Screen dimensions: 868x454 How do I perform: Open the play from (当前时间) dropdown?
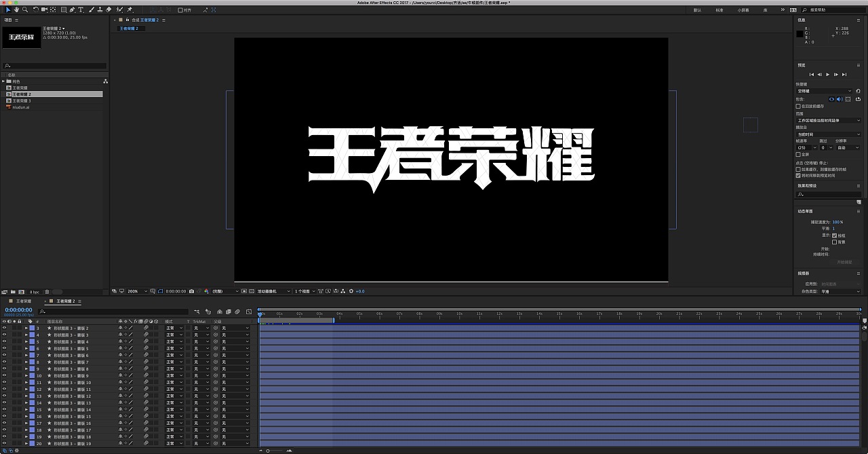828,134
